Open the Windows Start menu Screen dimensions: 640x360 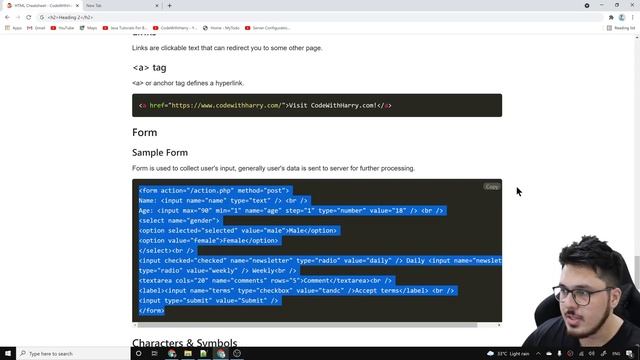pos(8,353)
